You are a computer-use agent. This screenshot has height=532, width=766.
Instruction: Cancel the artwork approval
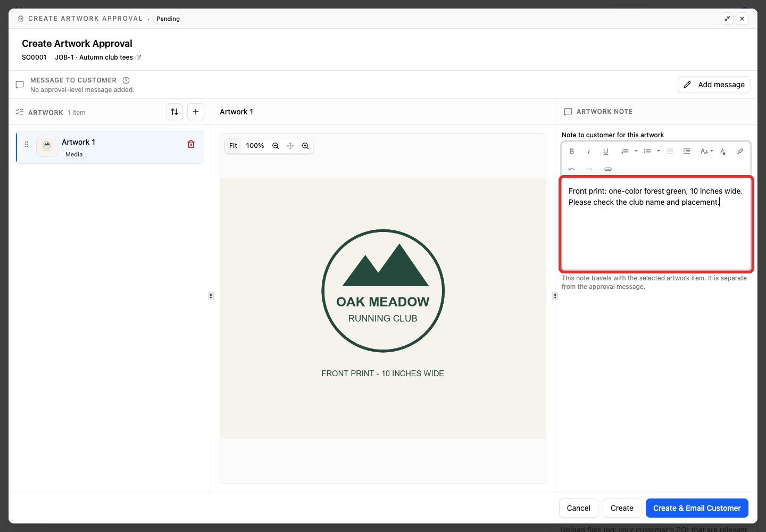pos(578,508)
